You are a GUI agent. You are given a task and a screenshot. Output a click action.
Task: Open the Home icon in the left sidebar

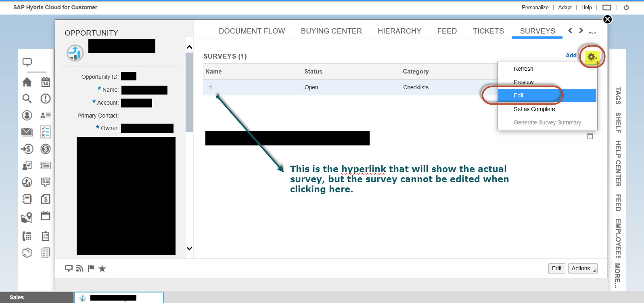[x=27, y=82]
